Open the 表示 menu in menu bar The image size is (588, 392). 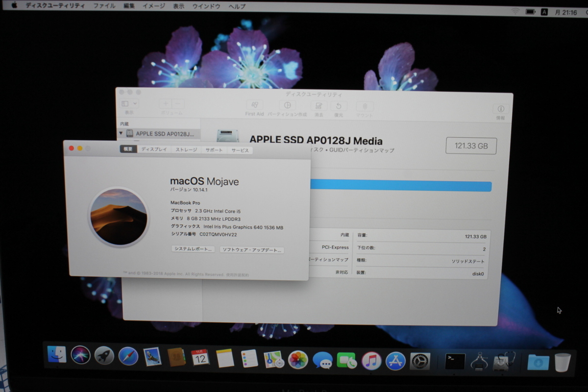click(x=179, y=6)
